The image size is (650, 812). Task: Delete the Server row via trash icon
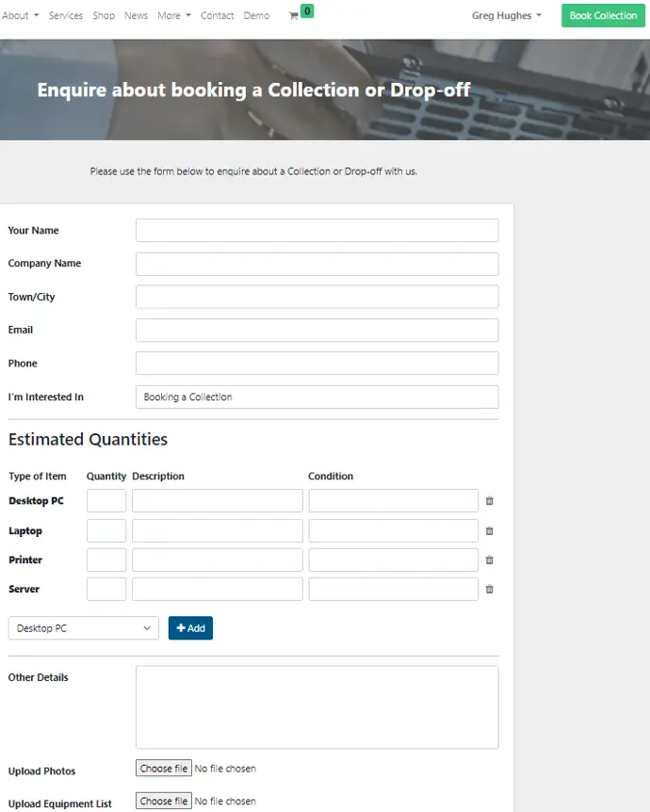[x=489, y=590]
